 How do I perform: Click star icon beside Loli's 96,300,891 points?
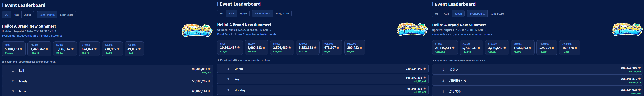(x=209, y=69)
